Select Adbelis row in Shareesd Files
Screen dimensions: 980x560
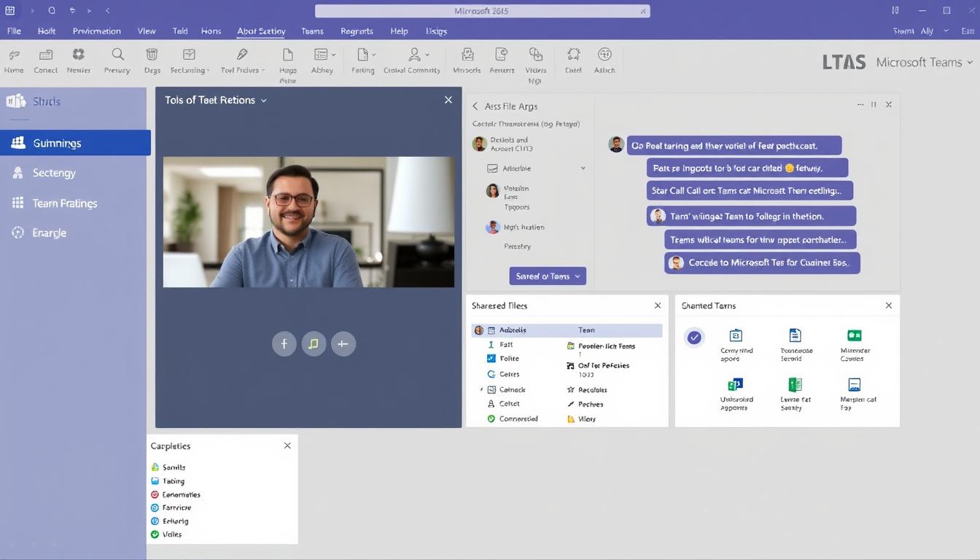(x=567, y=330)
